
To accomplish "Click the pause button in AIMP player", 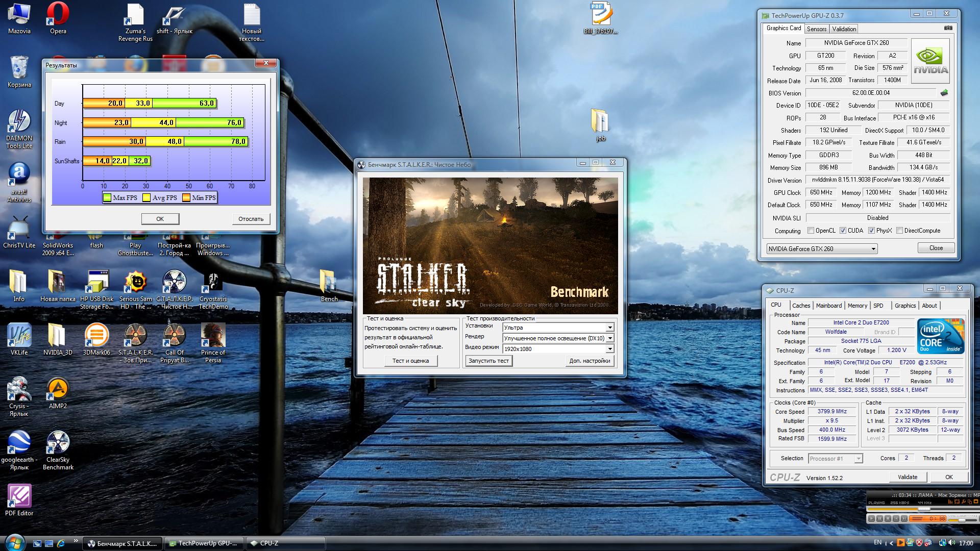I will (x=879, y=518).
